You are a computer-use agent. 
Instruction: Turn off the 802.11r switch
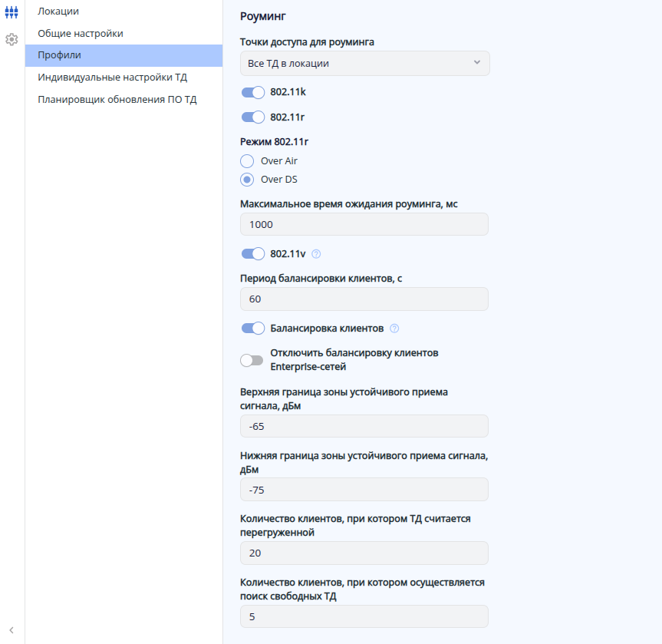(252, 117)
